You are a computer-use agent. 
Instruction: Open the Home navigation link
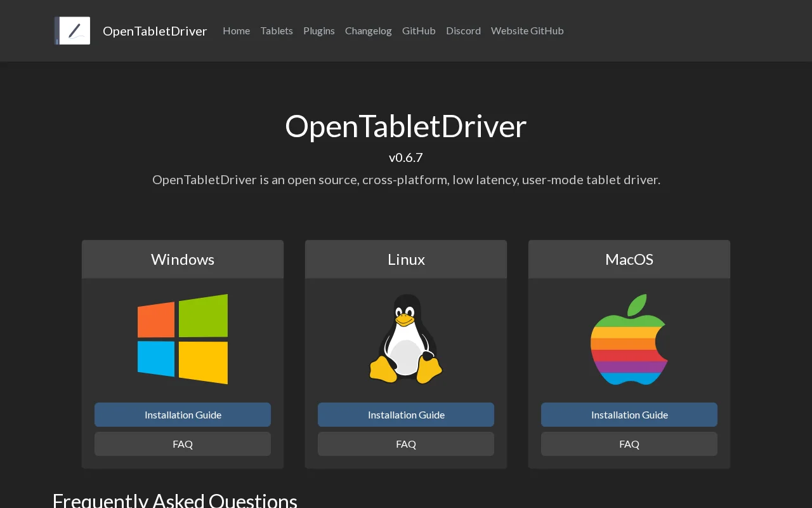[236, 30]
